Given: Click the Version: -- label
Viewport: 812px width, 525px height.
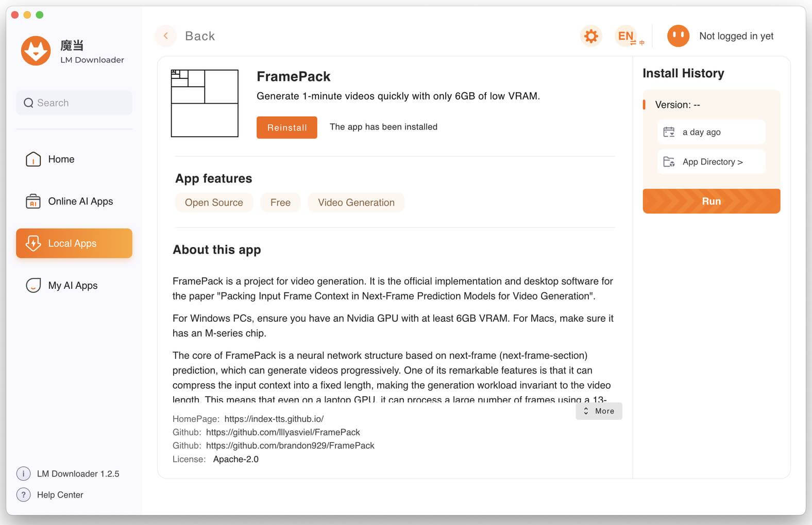Looking at the screenshot, I should [678, 105].
